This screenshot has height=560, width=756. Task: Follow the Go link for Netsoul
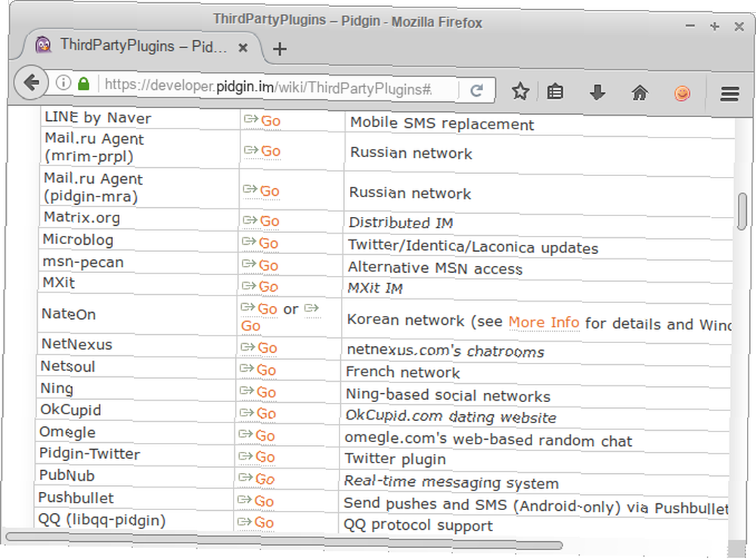[x=267, y=370]
